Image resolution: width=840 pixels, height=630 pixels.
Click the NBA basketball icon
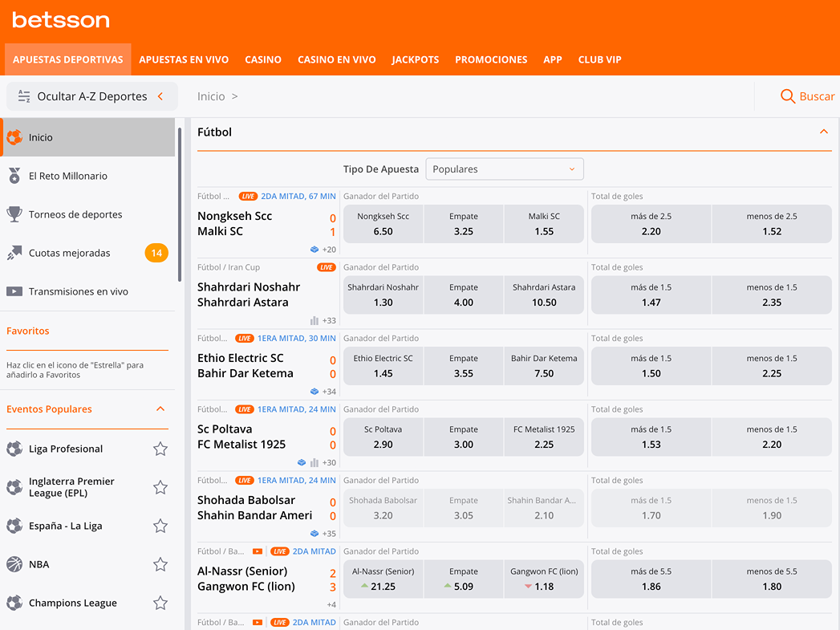point(14,564)
